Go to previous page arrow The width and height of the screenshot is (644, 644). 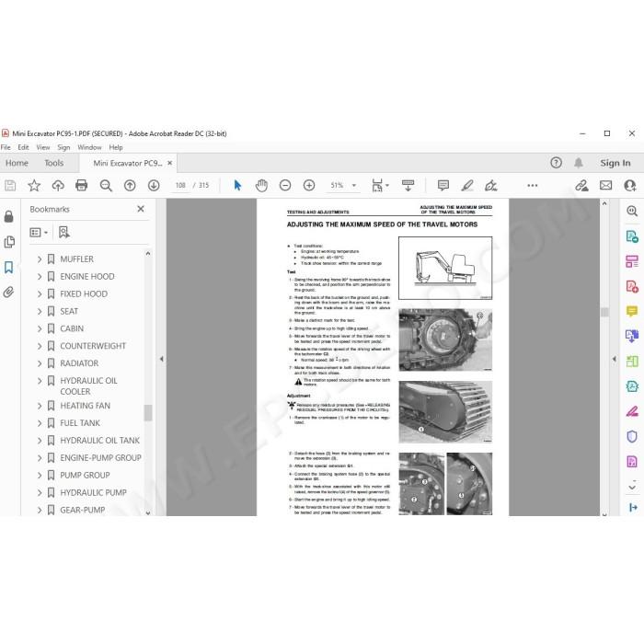tap(130, 186)
